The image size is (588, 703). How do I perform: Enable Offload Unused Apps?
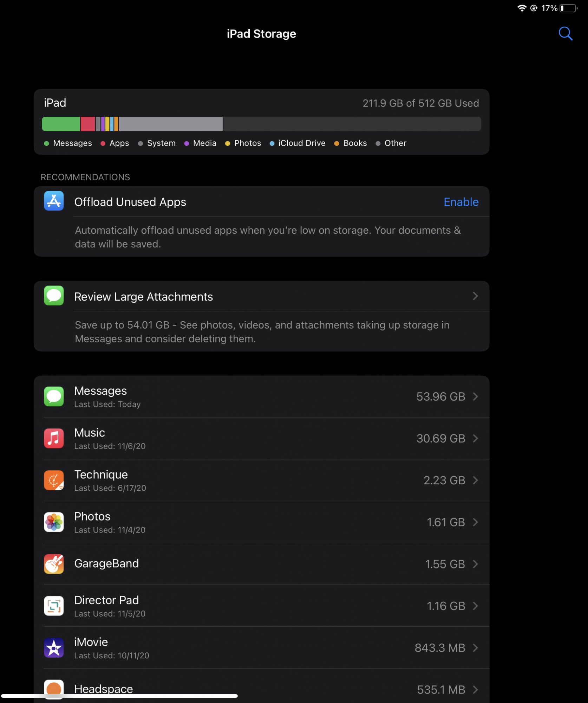(x=461, y=202)
